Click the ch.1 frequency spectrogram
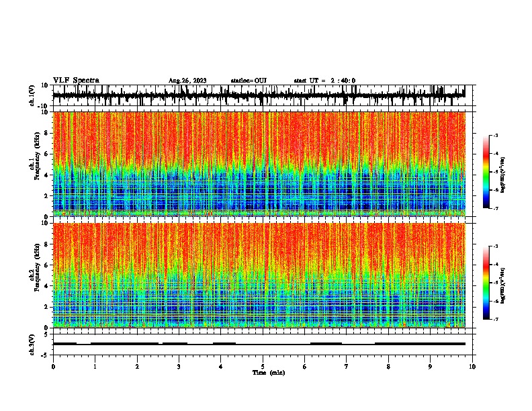The image size is (532, 411). (x=259, y=164)
